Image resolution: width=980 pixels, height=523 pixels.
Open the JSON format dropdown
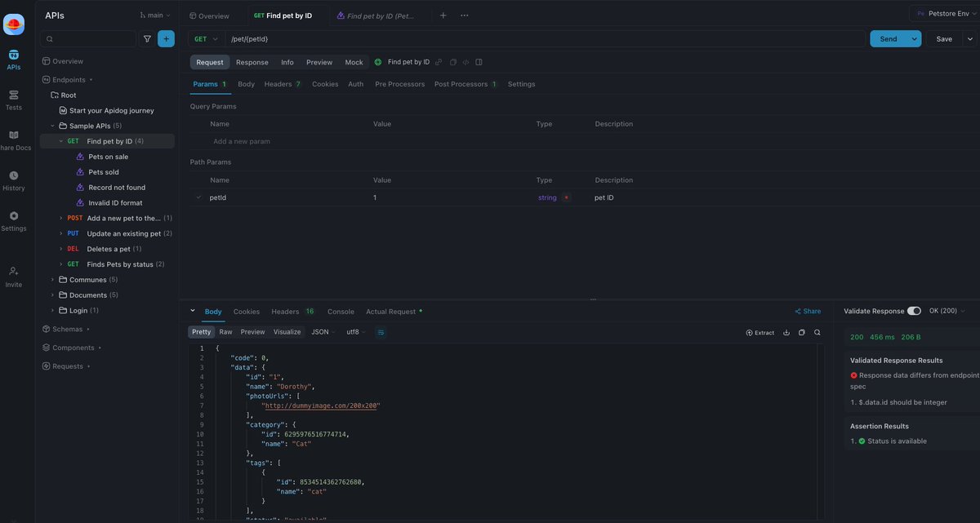[x=323, y=332]
